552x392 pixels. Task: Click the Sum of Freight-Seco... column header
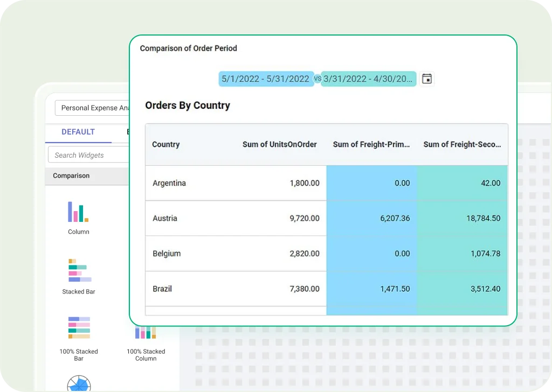pyautogui.click(x=462, y=144)
